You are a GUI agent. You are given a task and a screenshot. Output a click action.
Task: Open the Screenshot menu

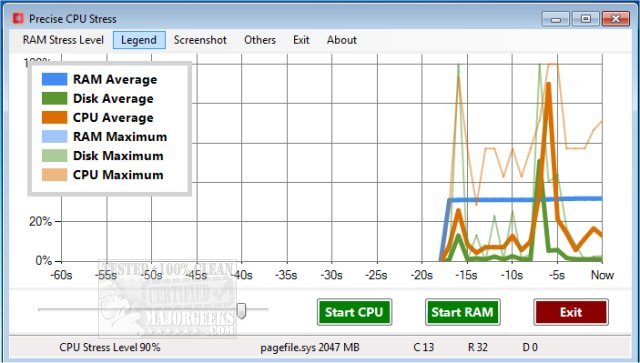200,40
